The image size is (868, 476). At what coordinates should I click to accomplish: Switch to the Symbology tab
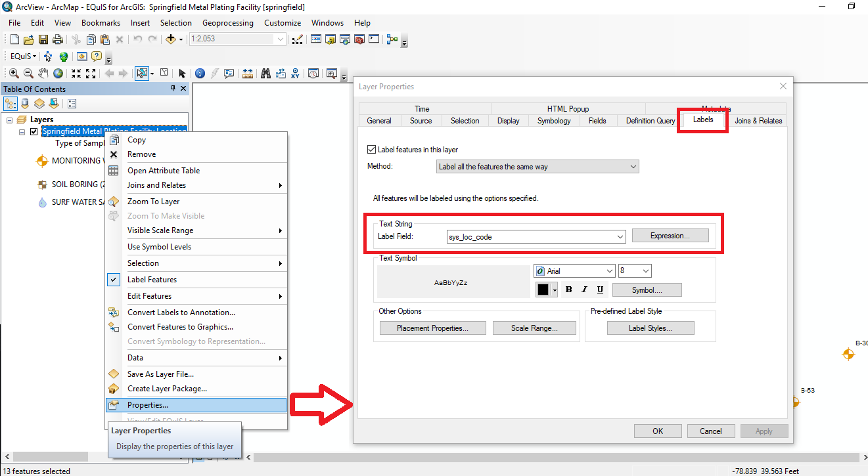pyautogui.click(x=553, y=121)
